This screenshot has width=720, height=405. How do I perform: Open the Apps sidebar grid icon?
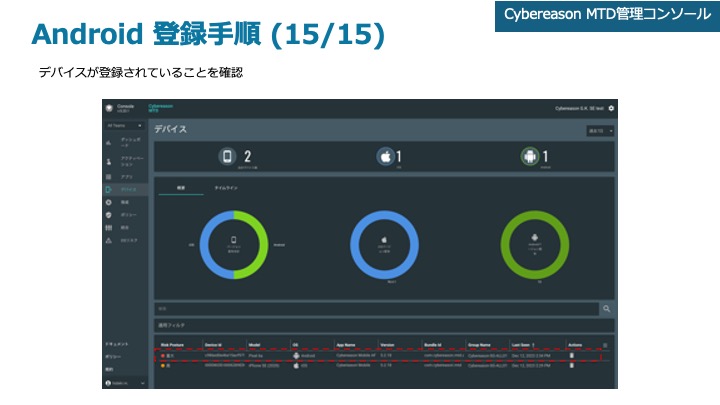109,177
